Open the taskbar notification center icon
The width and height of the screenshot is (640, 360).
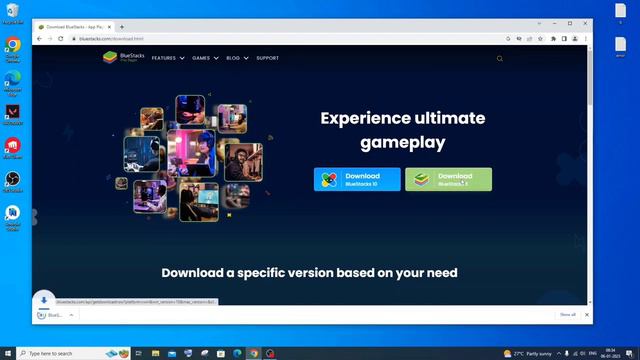pos(630,353)
